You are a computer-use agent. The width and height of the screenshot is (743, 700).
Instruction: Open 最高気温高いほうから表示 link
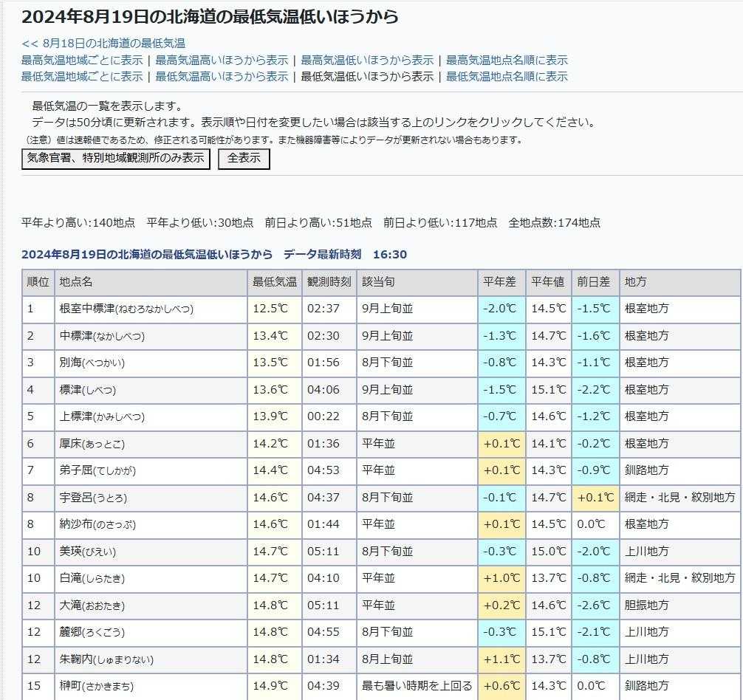coord(222,60)
